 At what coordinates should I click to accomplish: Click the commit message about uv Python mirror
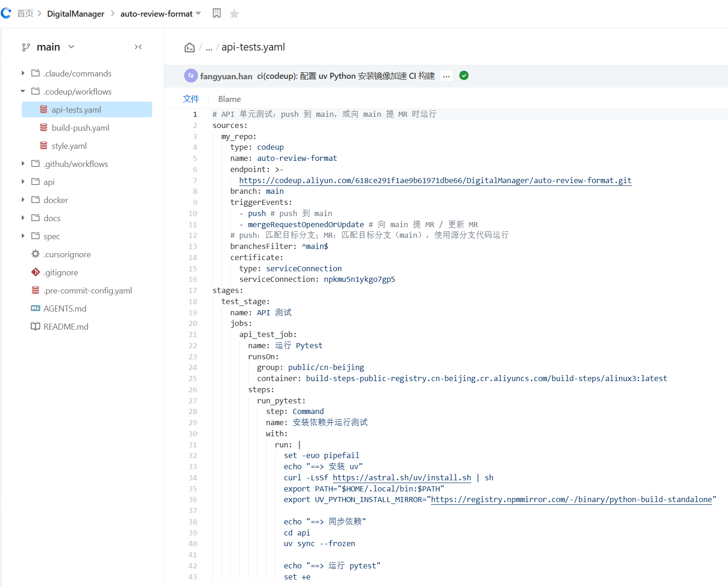tap(346, 76)
